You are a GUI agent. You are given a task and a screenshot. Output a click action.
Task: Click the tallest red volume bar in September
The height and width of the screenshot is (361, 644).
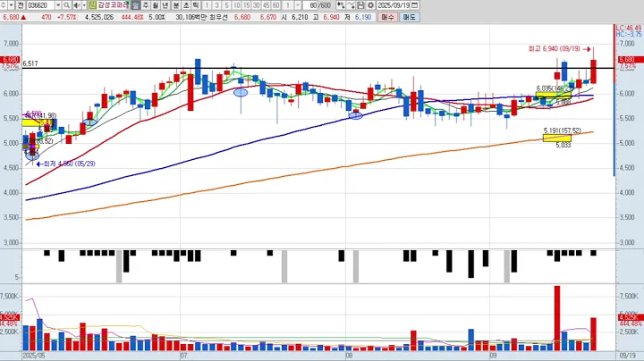pos(557,318)
